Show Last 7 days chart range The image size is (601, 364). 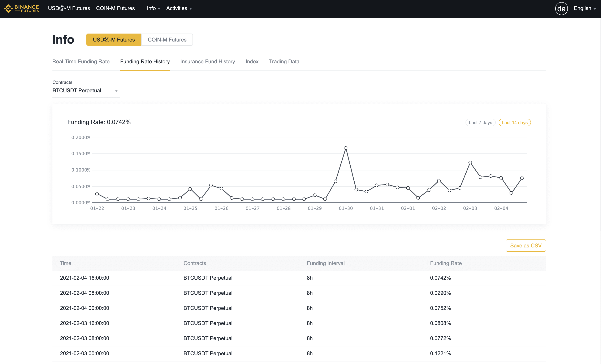pyautogui.click(x=480, y=122)
